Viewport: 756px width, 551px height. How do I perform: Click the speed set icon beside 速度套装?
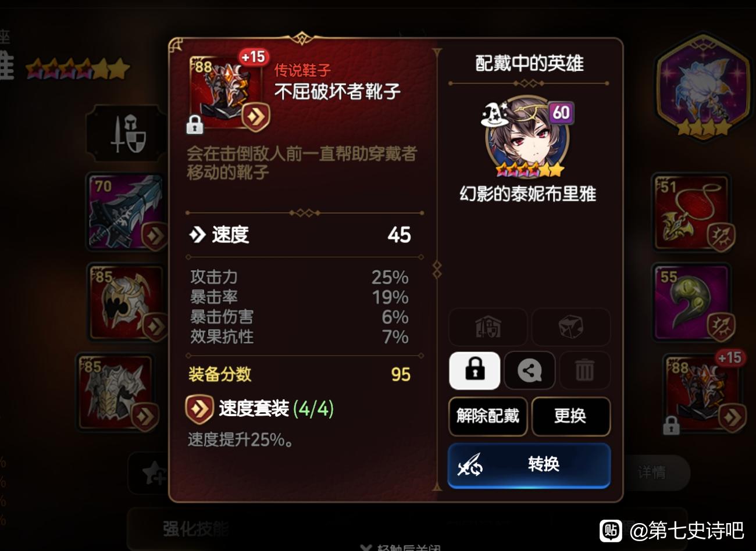pyautogui.click(x=199, y=409)
